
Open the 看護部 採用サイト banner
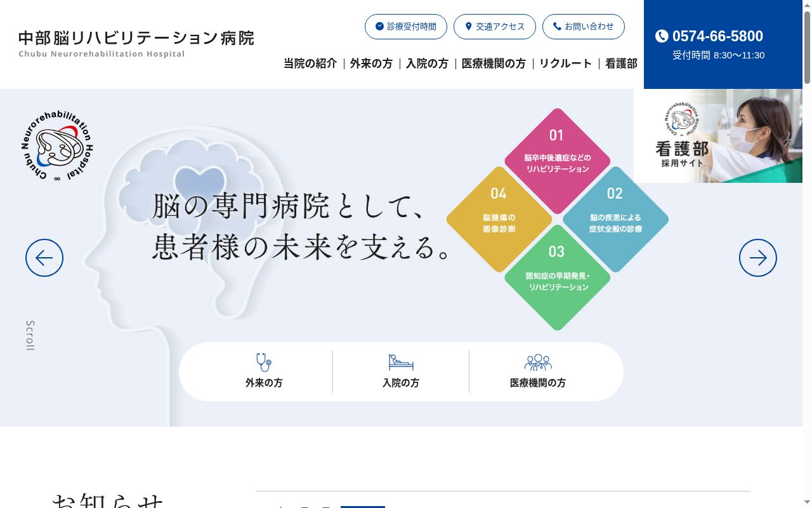point(718,136)
